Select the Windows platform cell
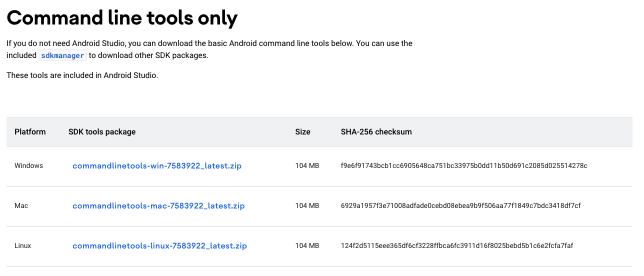644x276 pixels. click(29, 166)
